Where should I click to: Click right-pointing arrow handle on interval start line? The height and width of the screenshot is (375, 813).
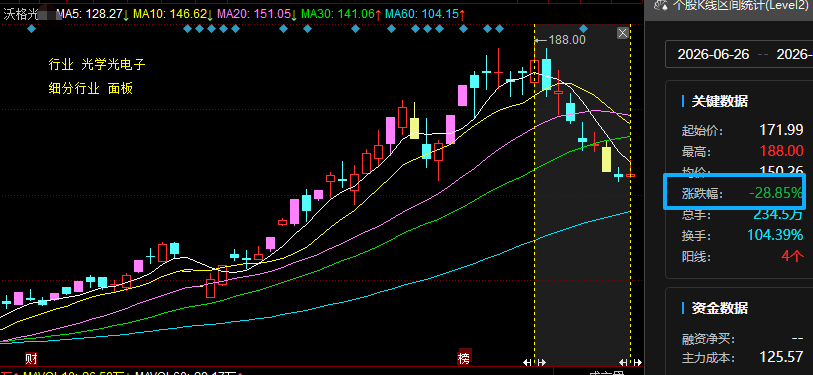(x=541, y=362)
